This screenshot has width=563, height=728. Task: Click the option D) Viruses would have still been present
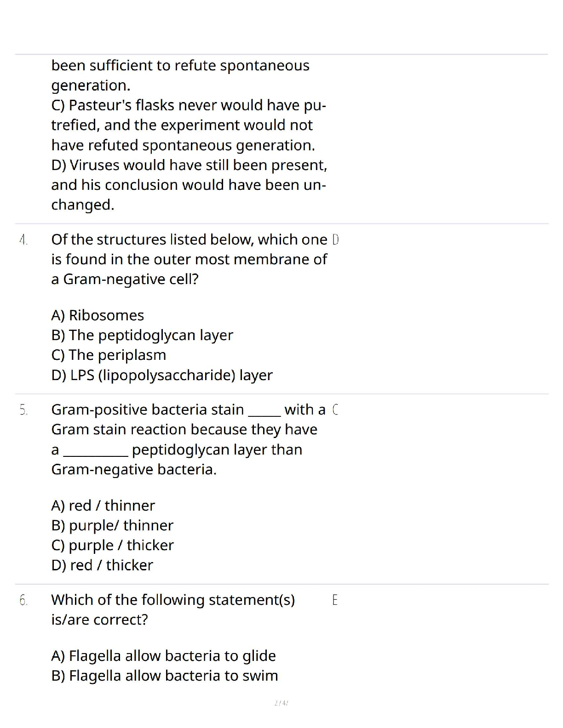click(x=189, y=185)
